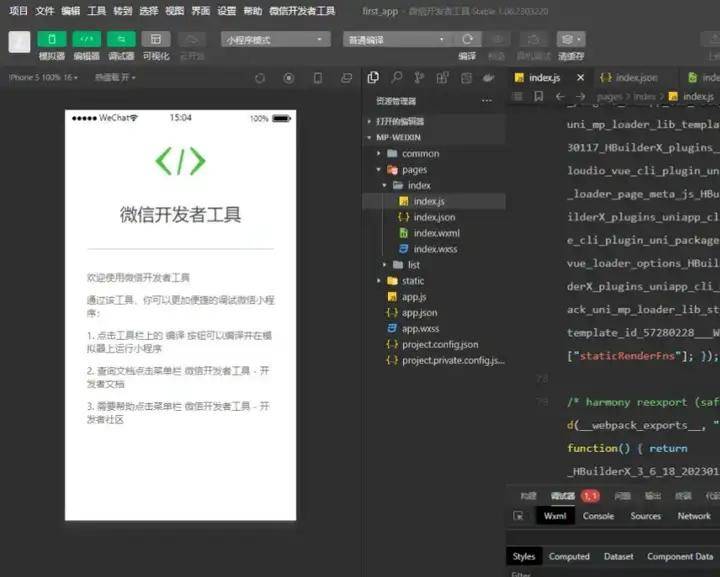The height and width of the screenshot is (577, 720).
Task: Switch to Sources debugger tab
Action: point(646,516)
